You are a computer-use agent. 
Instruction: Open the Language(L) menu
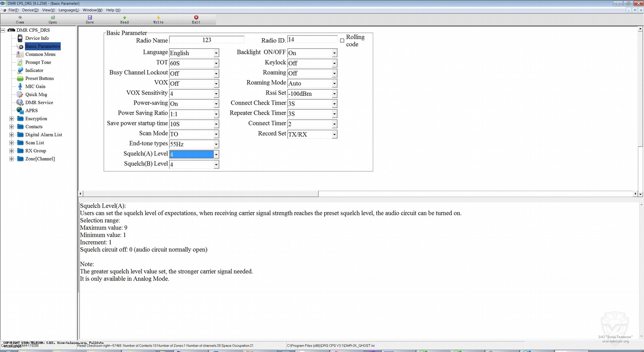pyautogui.click(x=69, y=10)
